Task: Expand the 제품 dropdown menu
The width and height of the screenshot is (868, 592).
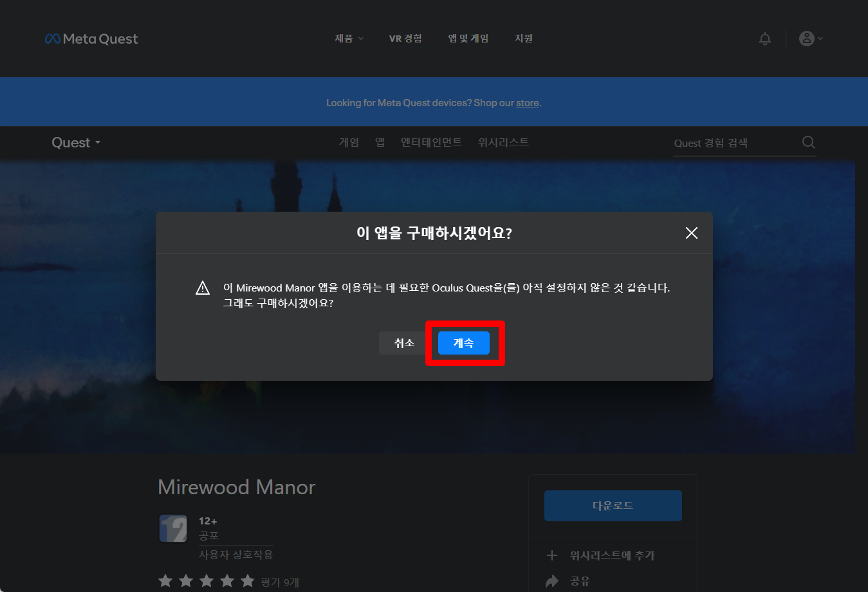Action: [x=349, y=39]
